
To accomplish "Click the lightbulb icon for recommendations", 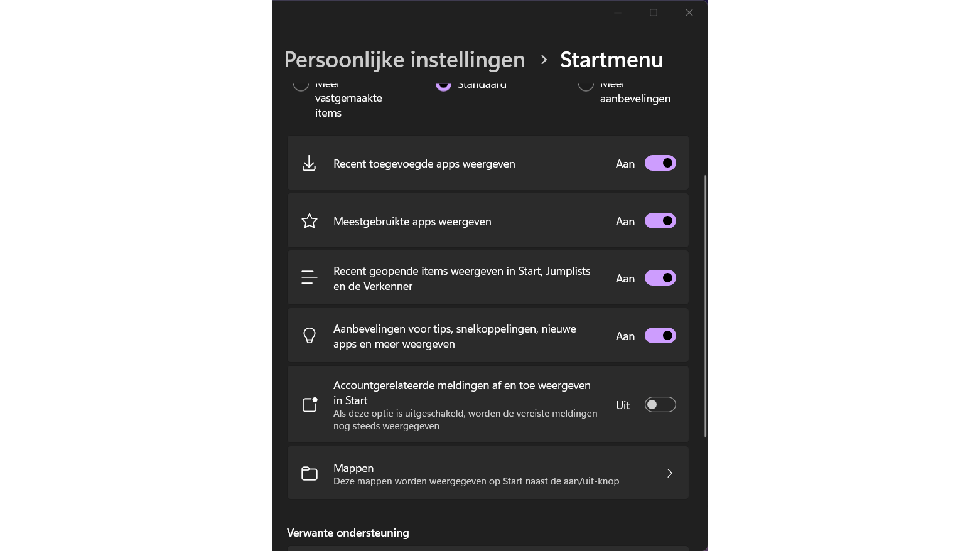I will point(310,336).
